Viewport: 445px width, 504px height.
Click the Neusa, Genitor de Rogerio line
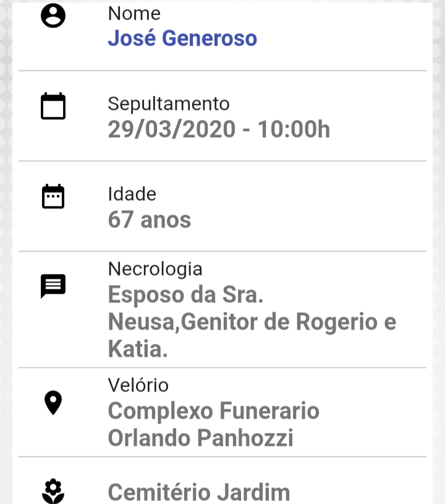coord(252,322)
